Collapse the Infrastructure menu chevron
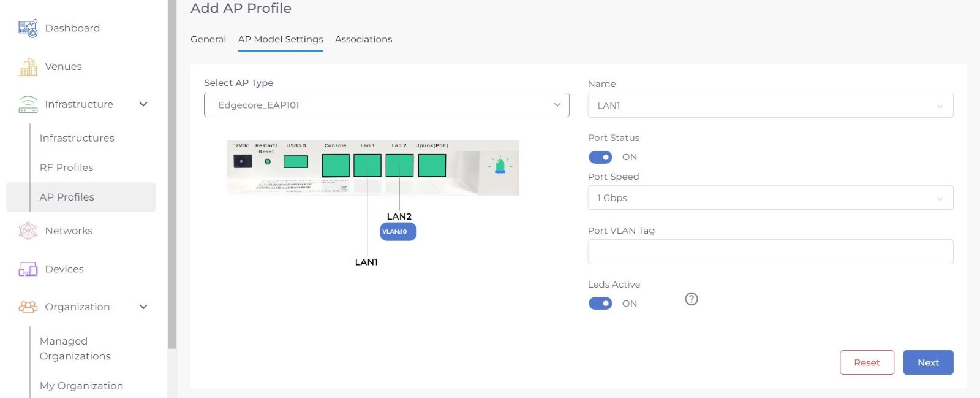 (x=143, y=104)
